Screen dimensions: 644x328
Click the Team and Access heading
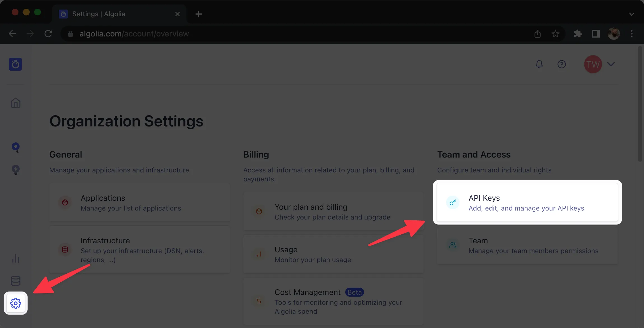click(x=474, y=154)
